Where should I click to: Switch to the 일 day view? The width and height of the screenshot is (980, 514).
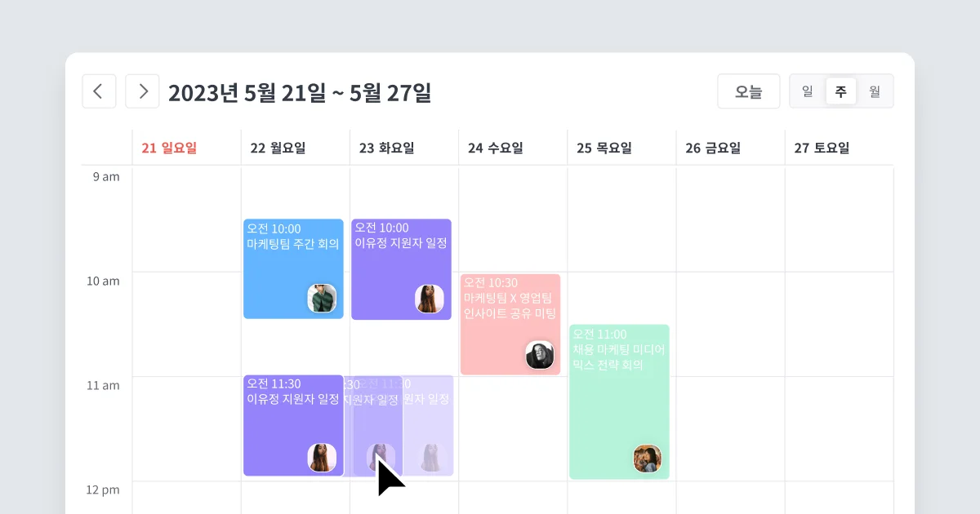coord(807,91)
